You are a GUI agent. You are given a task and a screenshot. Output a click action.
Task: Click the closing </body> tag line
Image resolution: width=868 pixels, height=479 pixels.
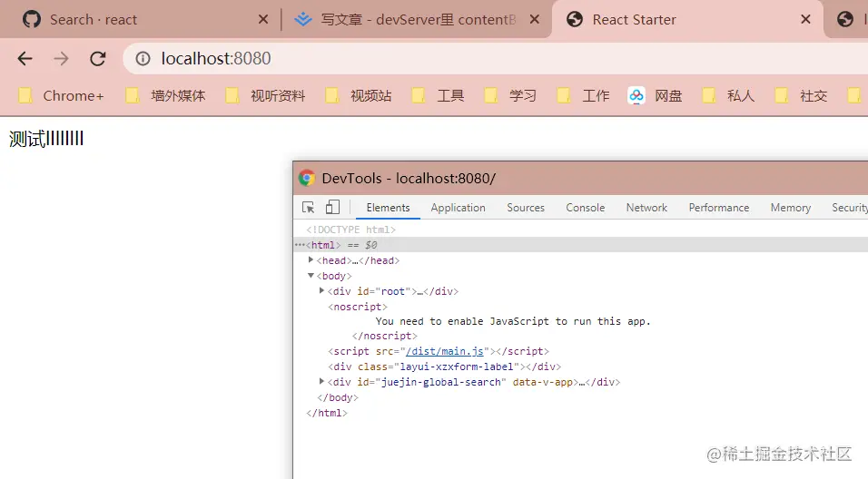337,397
